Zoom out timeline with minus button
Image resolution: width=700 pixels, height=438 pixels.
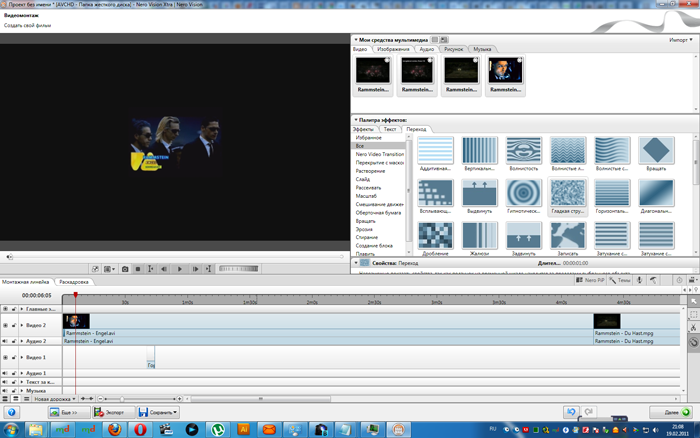point(100,399)
